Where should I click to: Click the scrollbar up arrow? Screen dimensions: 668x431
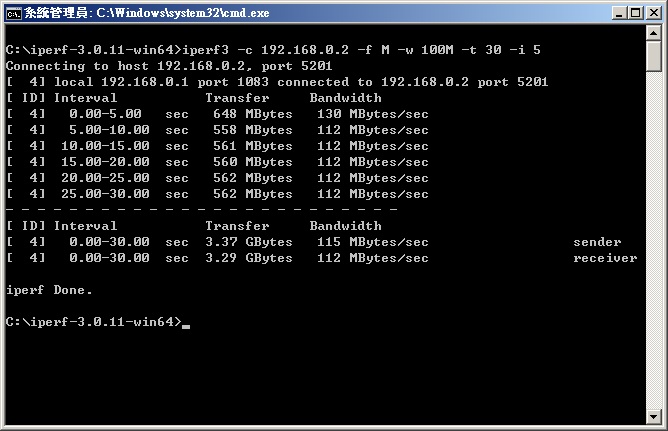tap(654, 33)
